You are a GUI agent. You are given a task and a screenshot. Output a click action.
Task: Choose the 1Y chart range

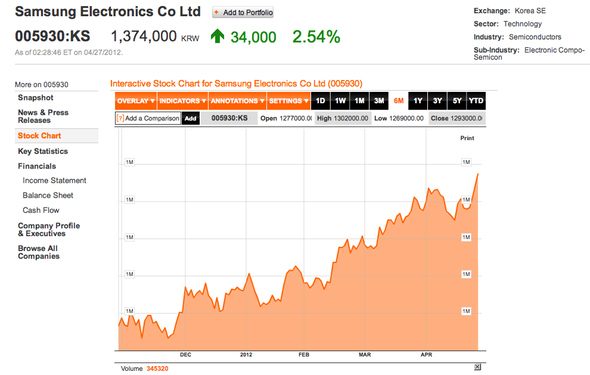tap(418, 101)
